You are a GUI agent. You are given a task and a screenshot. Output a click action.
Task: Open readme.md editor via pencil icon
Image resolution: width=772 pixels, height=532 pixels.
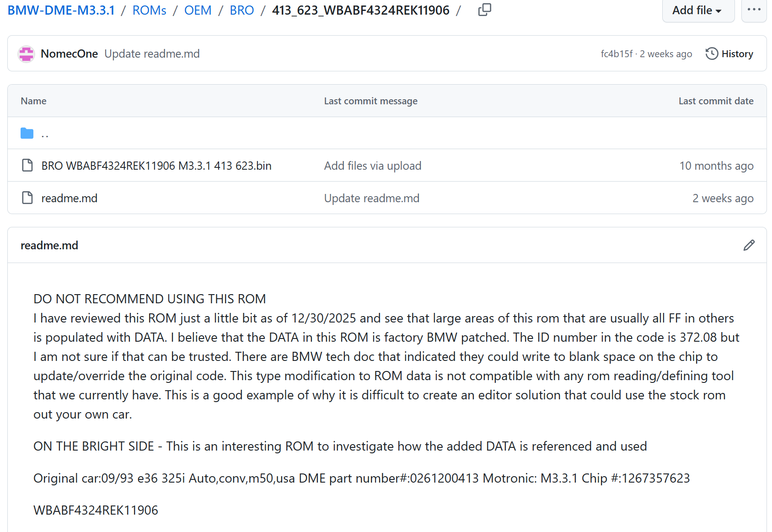pyautogui.click(x=749, y=245)
